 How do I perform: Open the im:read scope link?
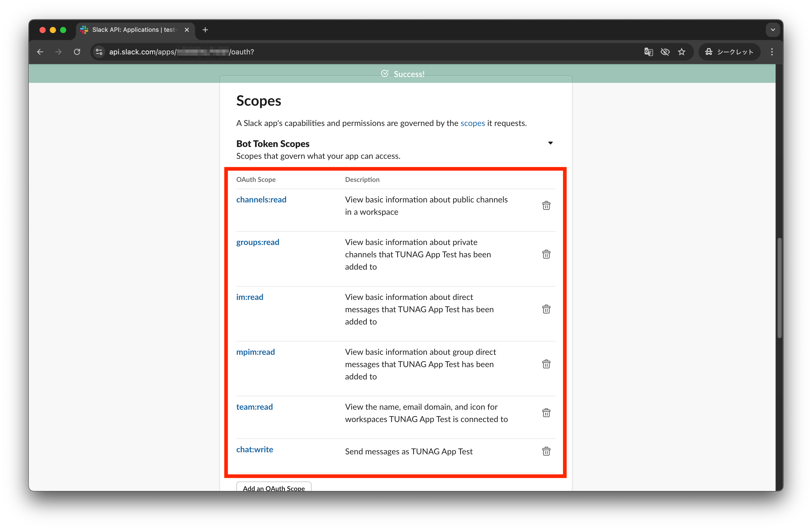pyautogui.click(x=250, y=297)
